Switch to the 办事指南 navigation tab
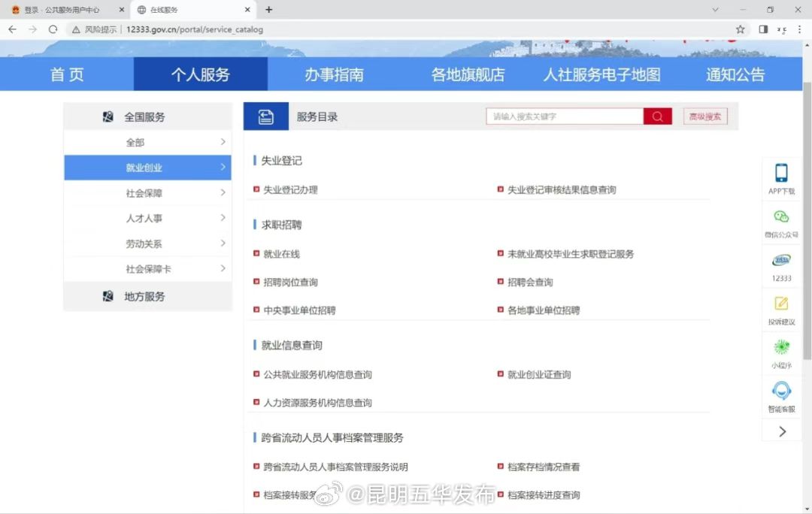The height and width of the screenshot is (514, 812). [x=334, y=74]
